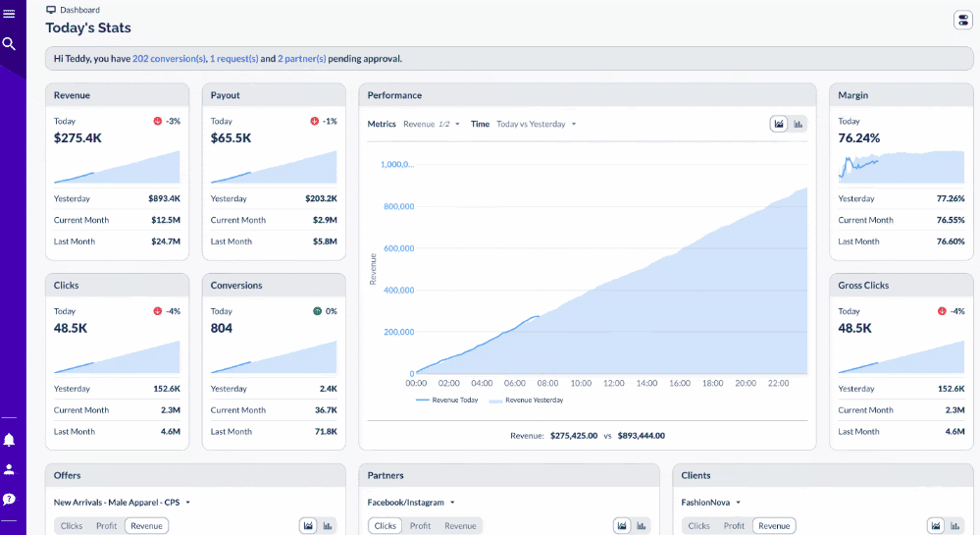Select Revenue in Partners metric toggle
This screenshot has height=535, width=980.
460,526
